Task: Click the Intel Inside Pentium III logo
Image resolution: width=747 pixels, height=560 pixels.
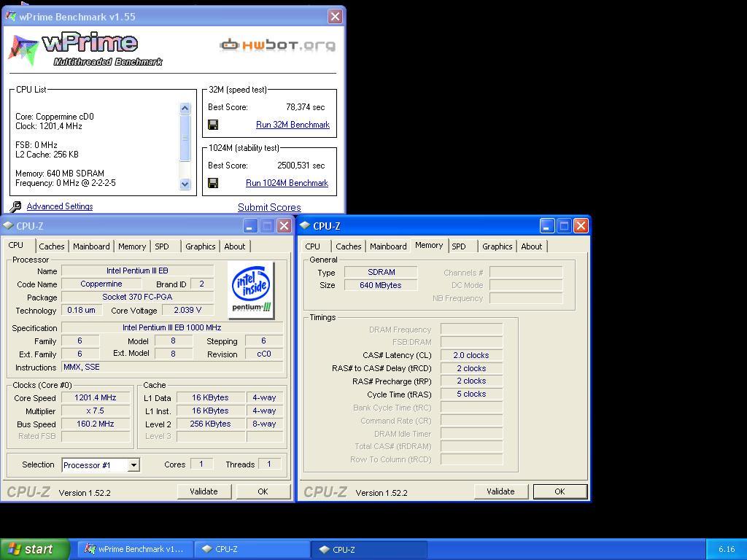Action: click(x=251, y=290)
